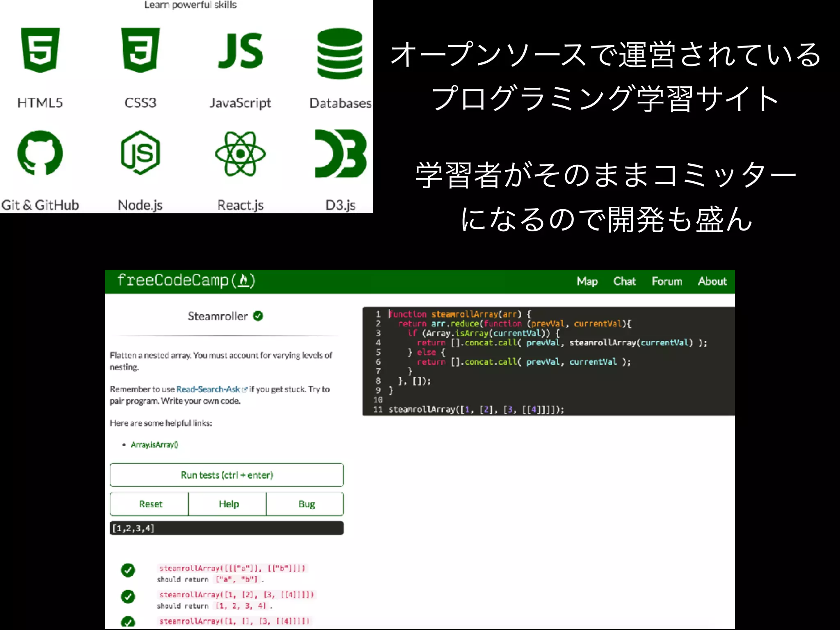Click the React.js label text
This screenshot has height=630, width=840.
point(240,205)
